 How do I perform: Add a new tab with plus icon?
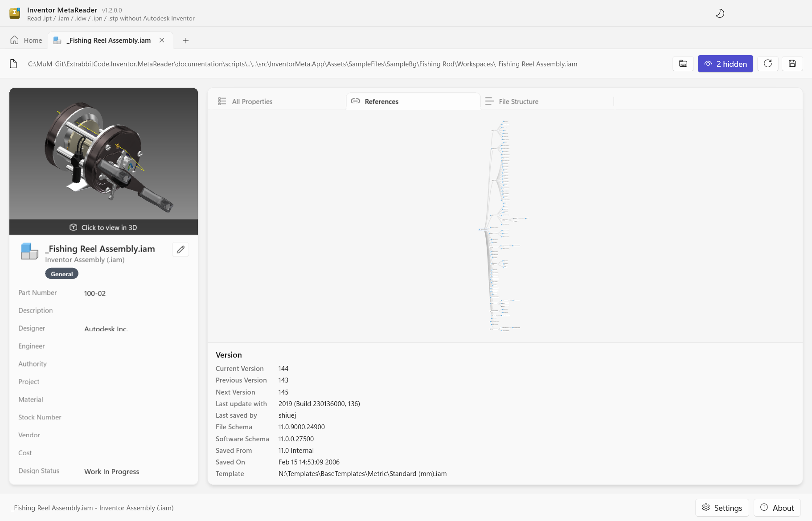186,41
